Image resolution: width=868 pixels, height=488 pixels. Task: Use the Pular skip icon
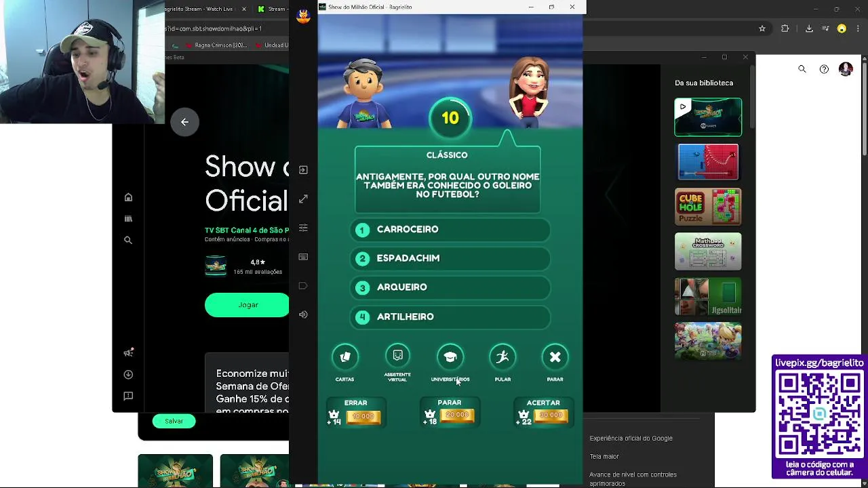(502, 357)
